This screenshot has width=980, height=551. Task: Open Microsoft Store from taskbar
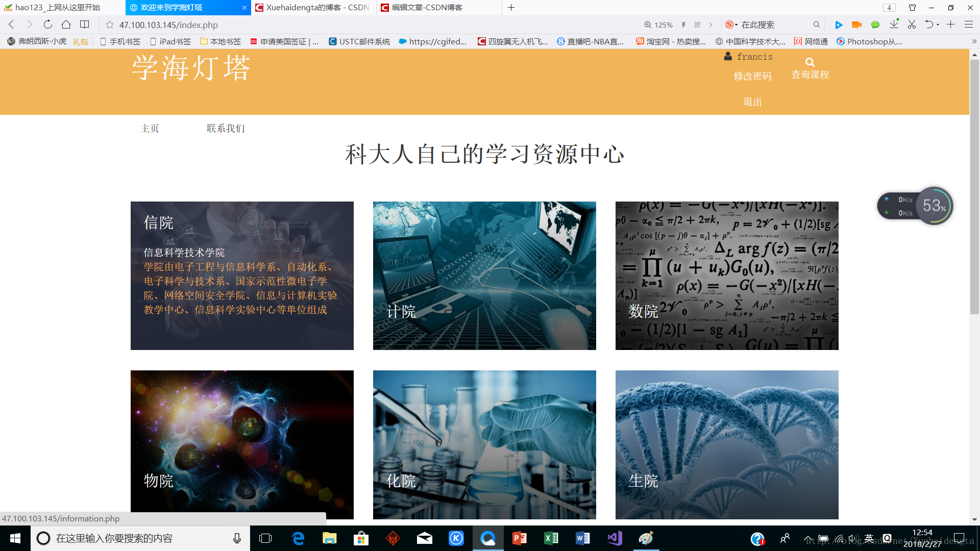[x=361, y=538]
